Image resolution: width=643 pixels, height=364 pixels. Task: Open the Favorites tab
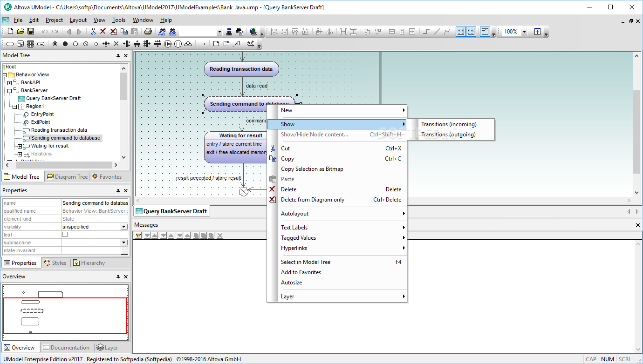pos(107,177)
